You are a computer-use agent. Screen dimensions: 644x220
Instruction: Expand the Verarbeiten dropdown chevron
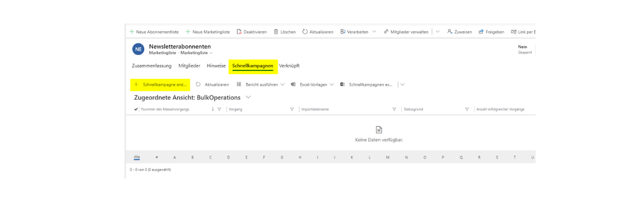click(x=374, y=31)
